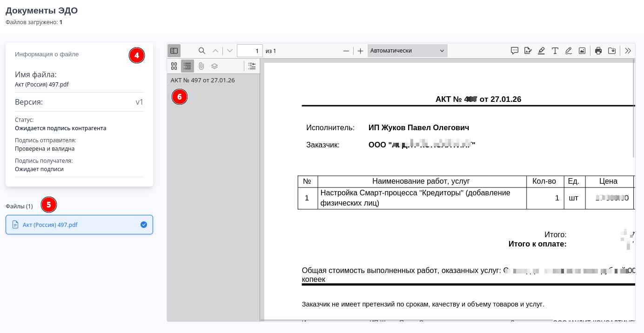The image size is (644, 333).
Task: Zoom out of the document
Action: 346,51
